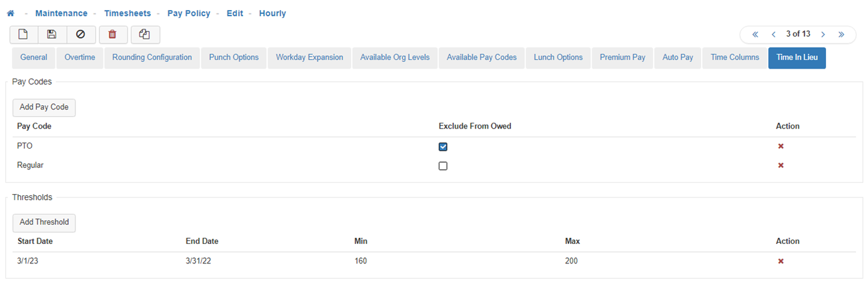
Task: Go to the first record
Action: (755, 34)
